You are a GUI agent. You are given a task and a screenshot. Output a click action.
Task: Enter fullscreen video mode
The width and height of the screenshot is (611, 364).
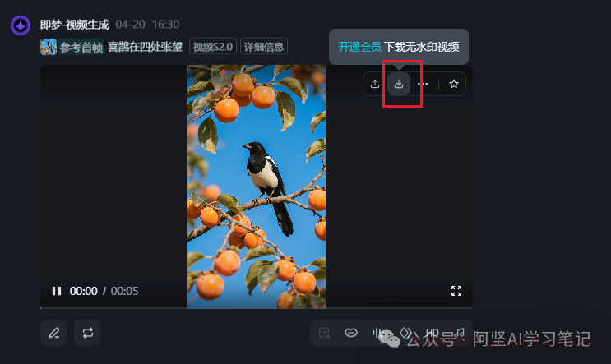coord(456,291)
